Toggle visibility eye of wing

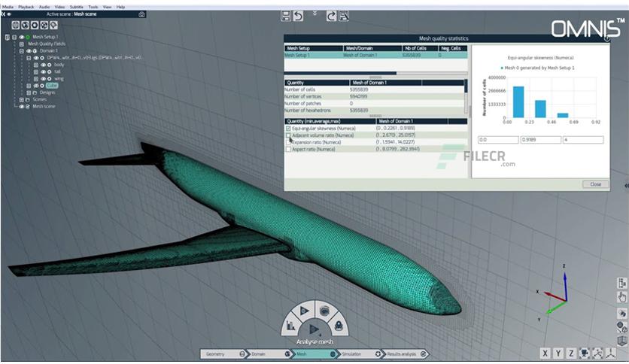point(44,78)
